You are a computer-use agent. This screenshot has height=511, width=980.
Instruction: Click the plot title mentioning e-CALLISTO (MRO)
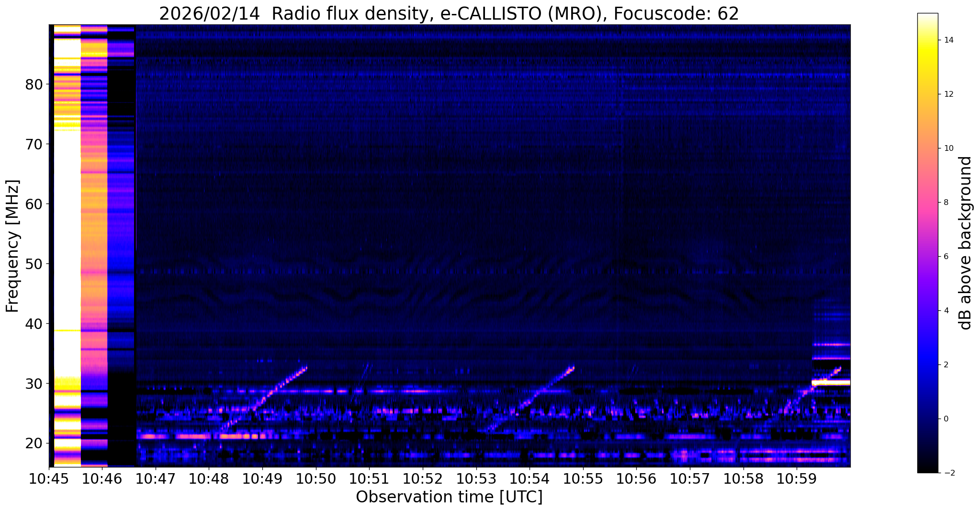coord(449,14)
